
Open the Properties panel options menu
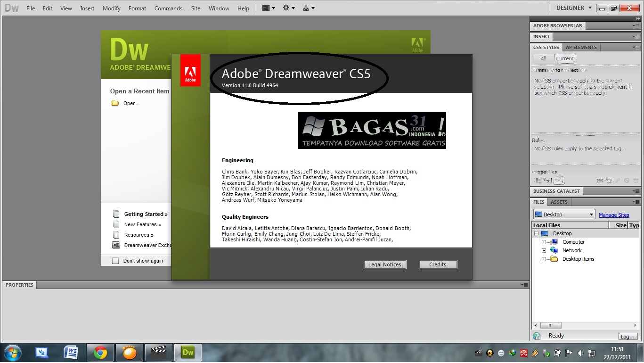[x=525, y=285]
